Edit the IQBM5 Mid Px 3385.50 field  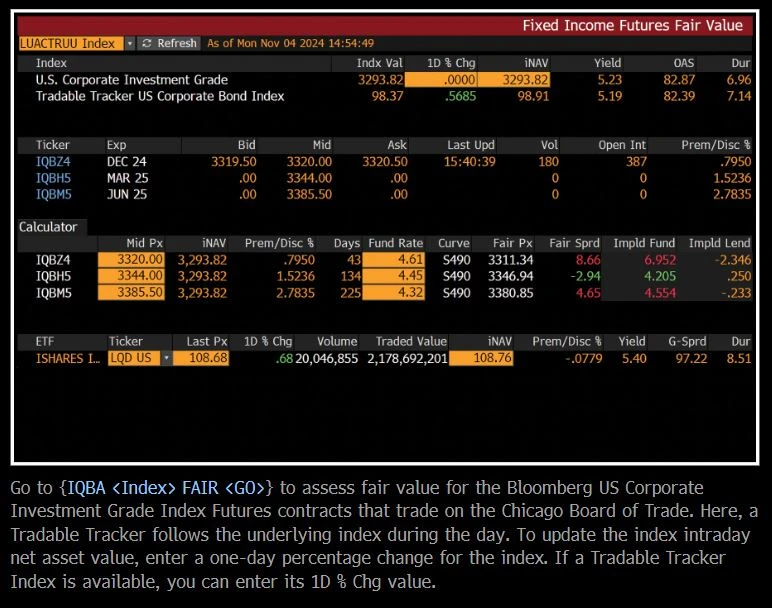131,293
